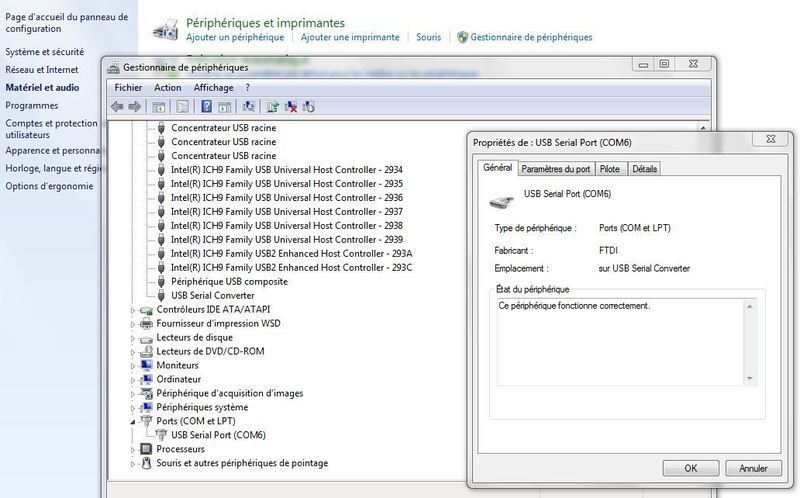Expand Périphérique d'acquisition d'images node
The image size is (800, 498).
pos(133,394)
